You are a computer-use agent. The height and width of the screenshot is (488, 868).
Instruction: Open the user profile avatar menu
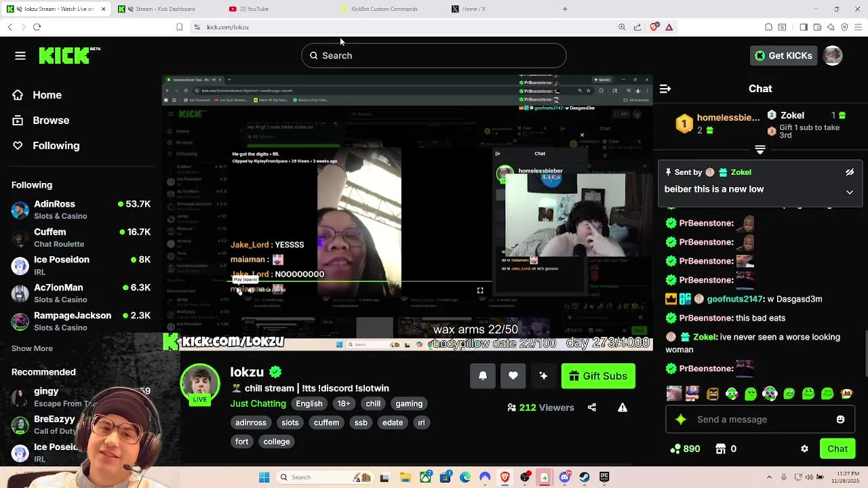point(833,56)
